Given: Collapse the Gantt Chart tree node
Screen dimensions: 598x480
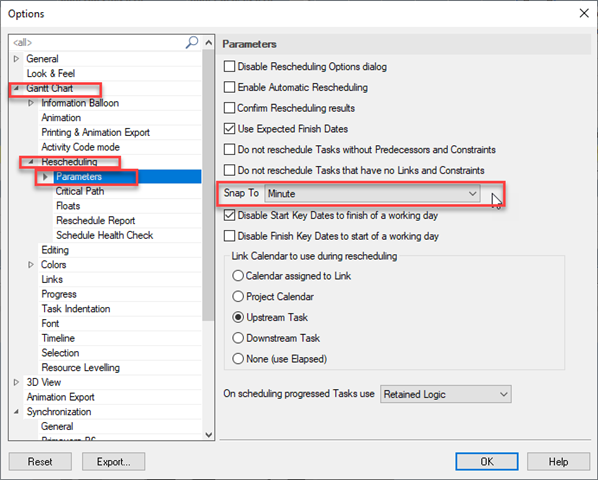Looking at the screenshot, I should coord(16,88).
